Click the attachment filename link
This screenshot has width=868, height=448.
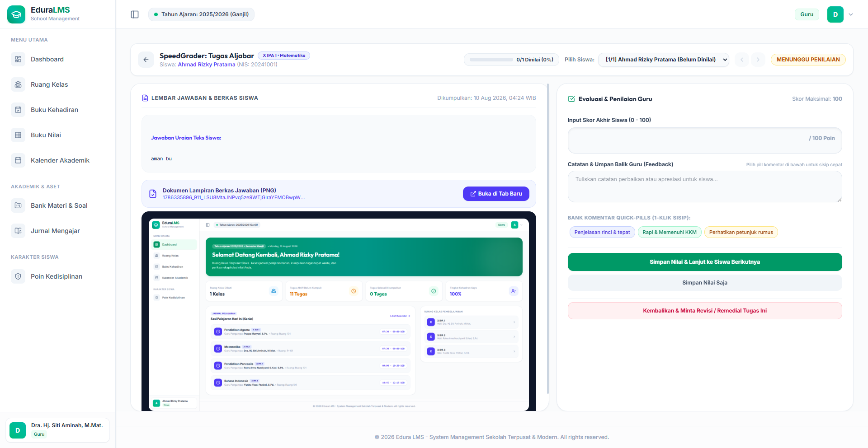[x=234, y=197]
